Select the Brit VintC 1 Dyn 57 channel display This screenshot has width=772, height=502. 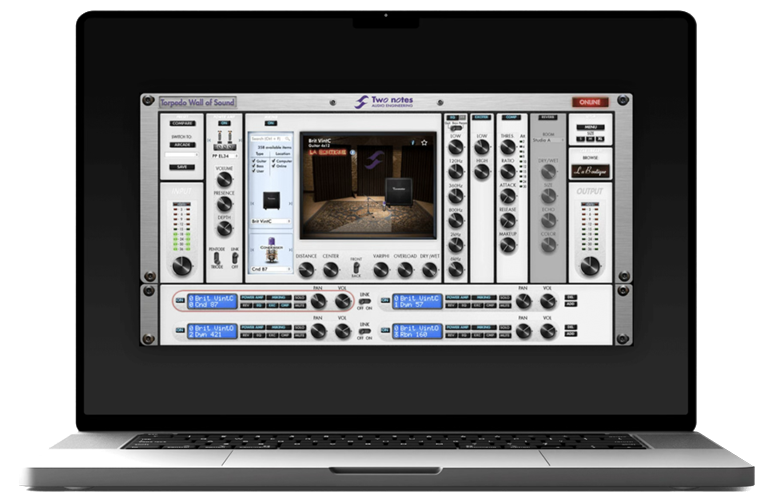[x=417, y=302]
